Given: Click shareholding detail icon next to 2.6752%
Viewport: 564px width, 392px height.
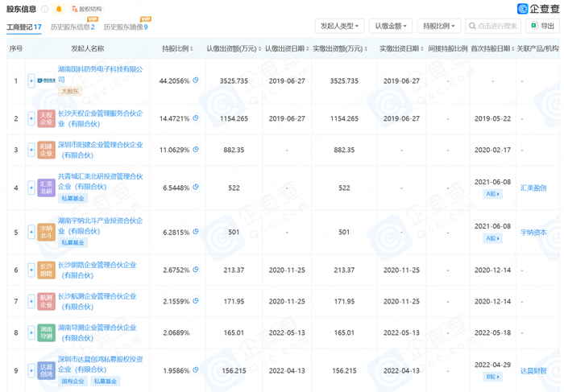Looking at the screenshot, I should click(x=196, y=269).
